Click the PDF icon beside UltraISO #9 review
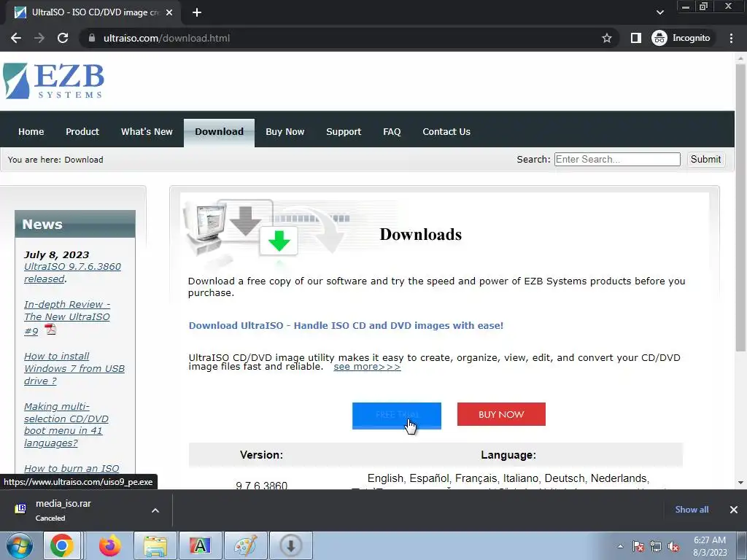This screenshot has height=560, width=747. [x=50, y=329]
